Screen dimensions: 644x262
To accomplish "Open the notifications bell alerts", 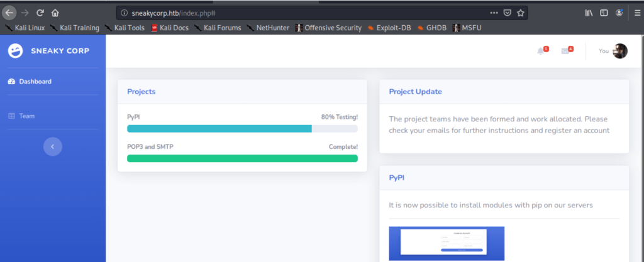I will [541, 51].
